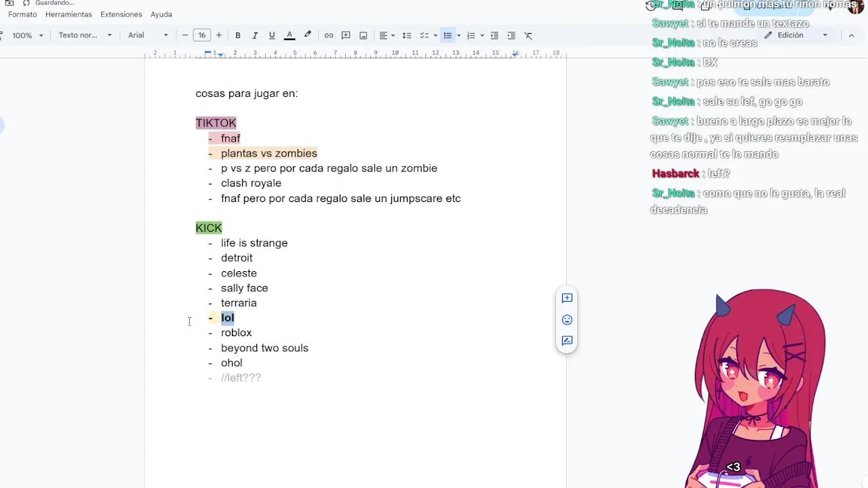Screen dimensions: 868x488
Task: Click the decrease indent icon
Action: coord(494,35)
